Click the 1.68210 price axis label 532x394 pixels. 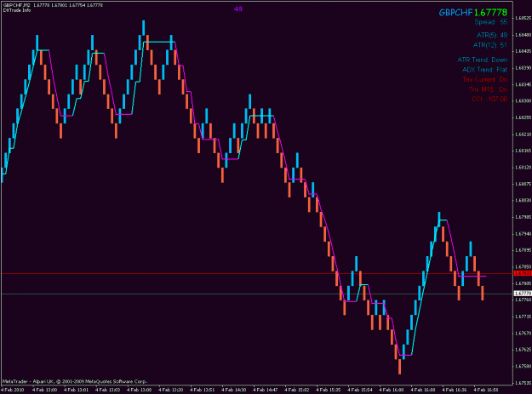(523, 134)
